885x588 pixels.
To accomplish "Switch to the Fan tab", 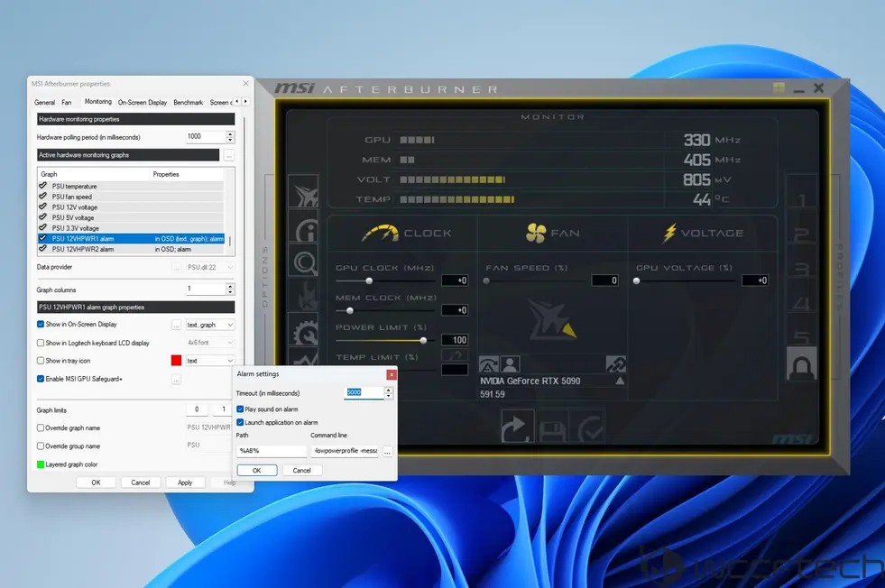I will (67, 103).
